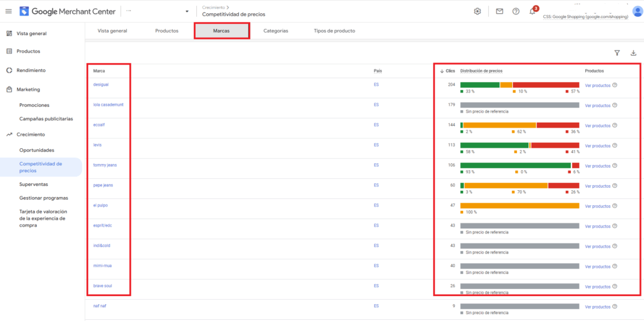Screen dimensions: 644x321
Task: Open the mail envelope icon
Action: click(499, 11)
